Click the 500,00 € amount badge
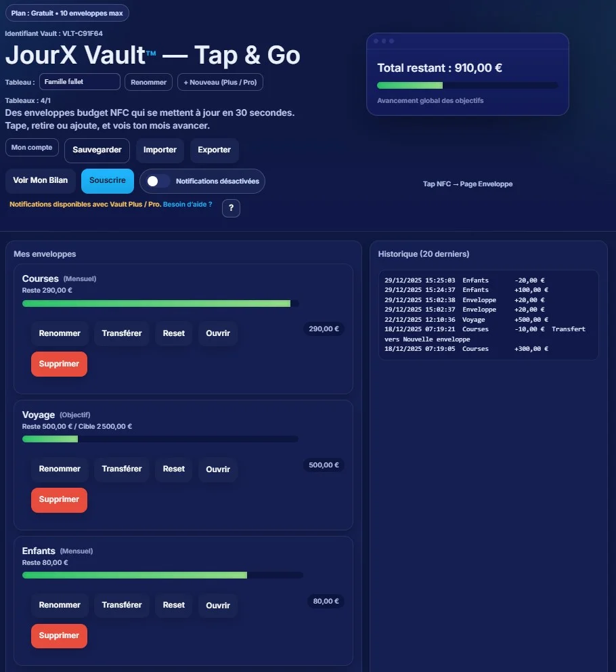 tap(324, 465)
